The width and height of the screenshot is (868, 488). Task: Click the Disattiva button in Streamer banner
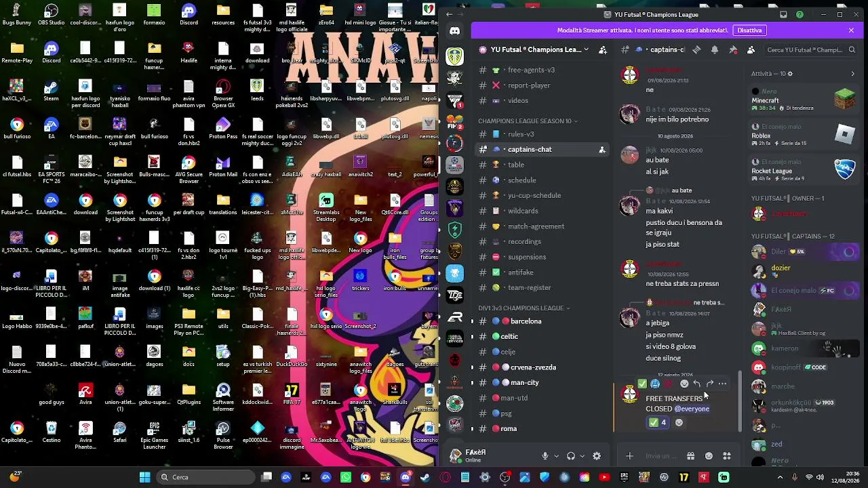[x=749, y=30]
